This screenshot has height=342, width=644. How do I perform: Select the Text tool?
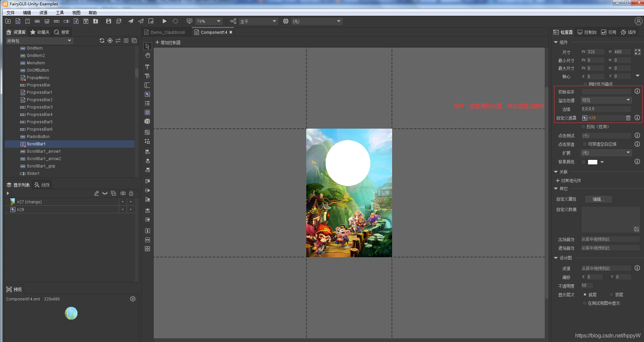(x=147, y=67)
